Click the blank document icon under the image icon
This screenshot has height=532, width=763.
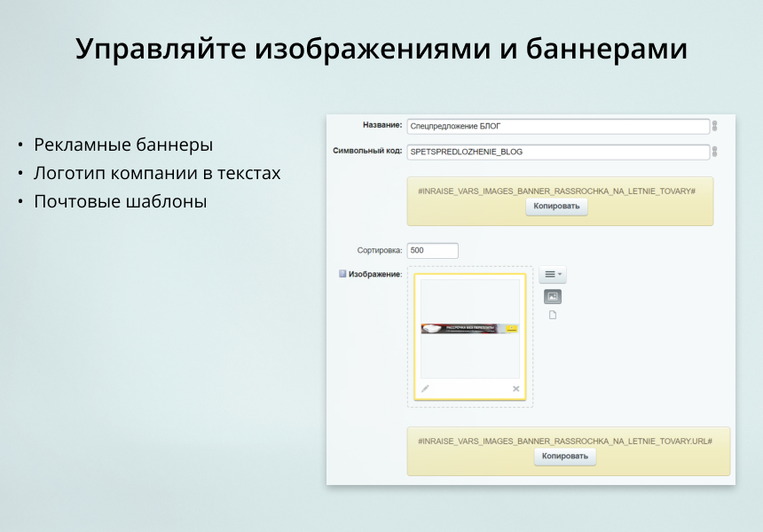tap(553, 315)
